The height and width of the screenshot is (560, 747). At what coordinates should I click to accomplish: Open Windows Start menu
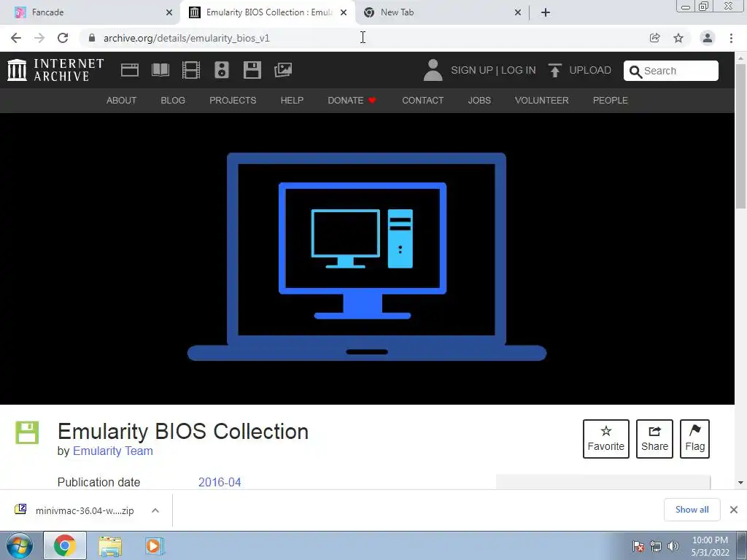[19, 545]
